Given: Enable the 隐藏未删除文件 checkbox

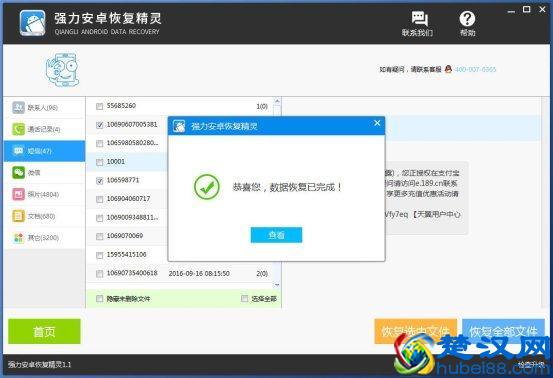Looking at the screenshot, I should pyautogui.click(x=99, y=299).
